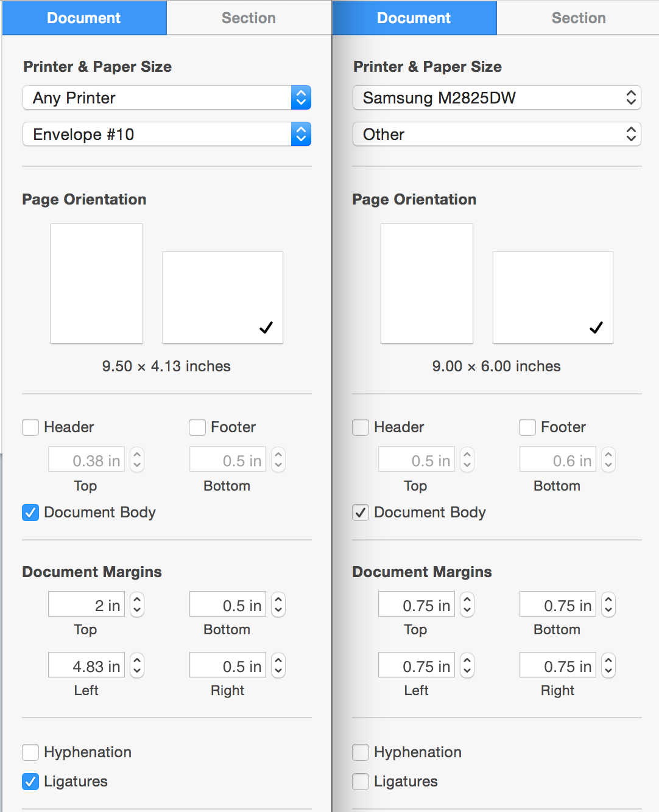
Task: Click footer Bottom field showing 0.6 in
Action: point(558,460)
